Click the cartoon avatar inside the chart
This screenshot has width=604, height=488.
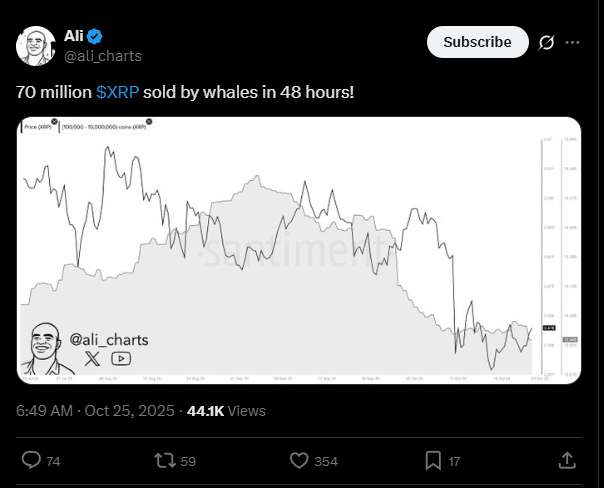[44, 346]
